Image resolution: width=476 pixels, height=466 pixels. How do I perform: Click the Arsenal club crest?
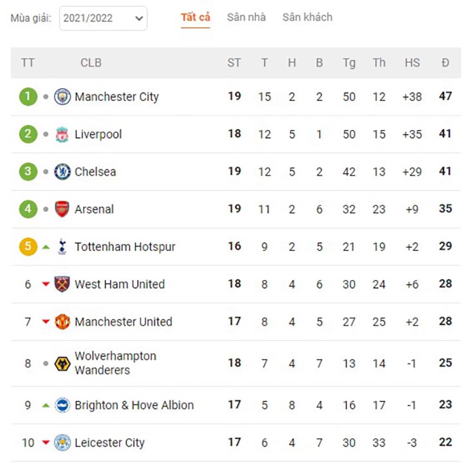pos(62,209)
